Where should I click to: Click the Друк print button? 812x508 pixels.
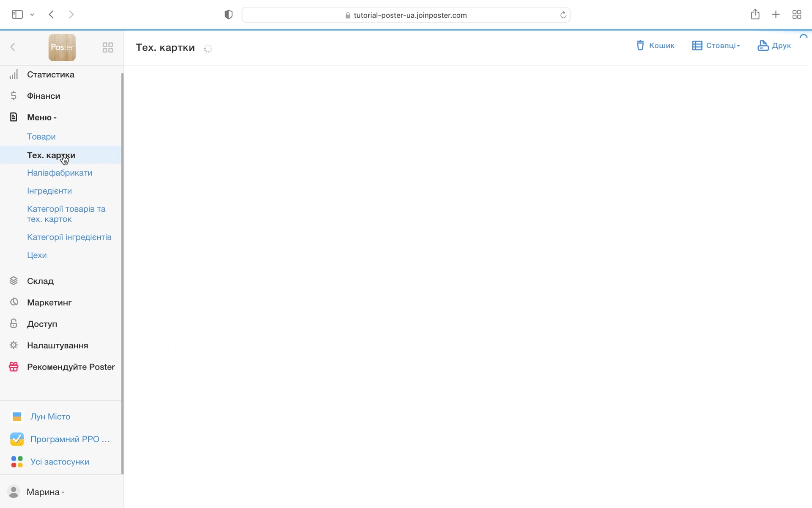774,46
